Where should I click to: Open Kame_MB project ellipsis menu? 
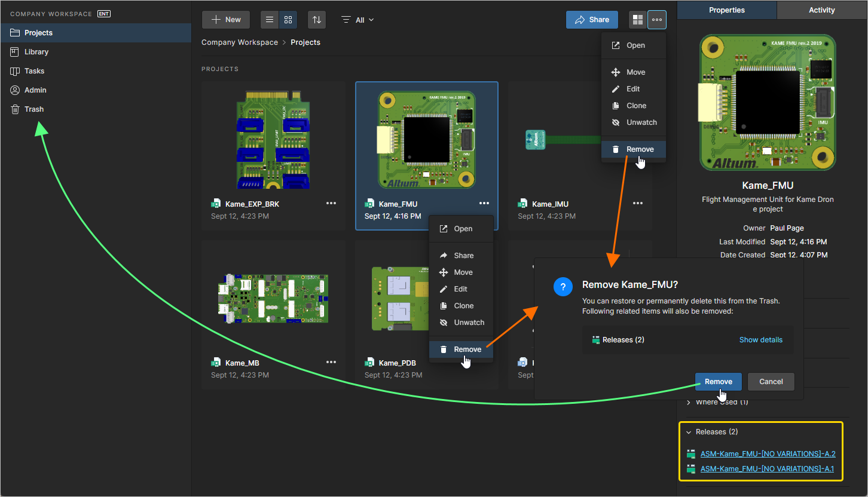click(x=331, y=362)
